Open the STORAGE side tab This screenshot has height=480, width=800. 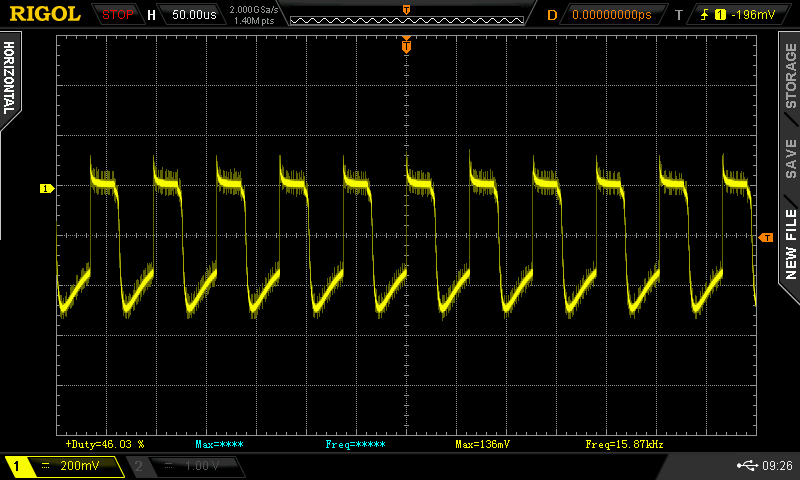click(790, 75)
